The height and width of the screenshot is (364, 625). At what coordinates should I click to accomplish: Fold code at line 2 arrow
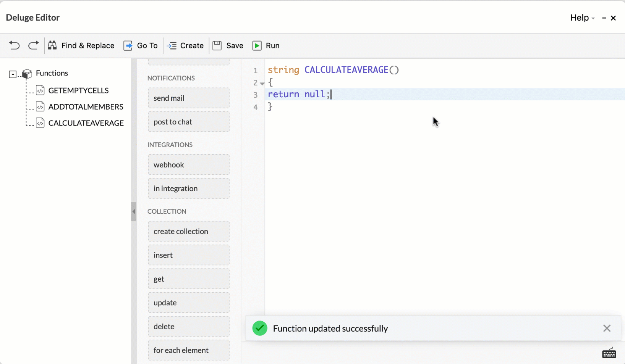(x=262, y=83)
